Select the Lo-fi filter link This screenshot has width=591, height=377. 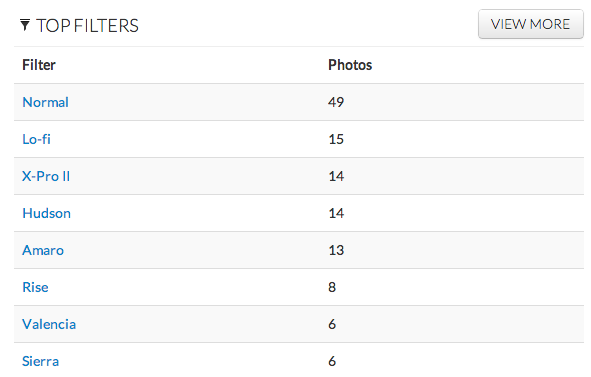click(x=36, y=139)
